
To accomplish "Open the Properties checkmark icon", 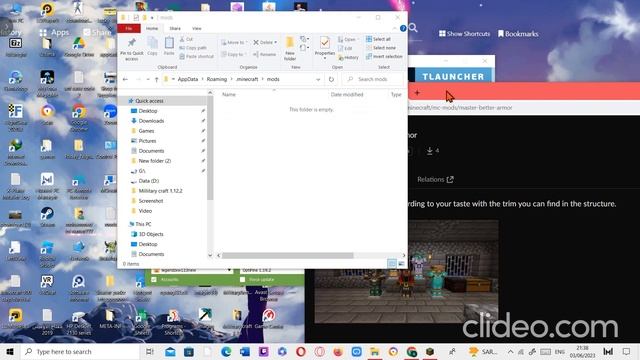I will (x=325, y=43).
